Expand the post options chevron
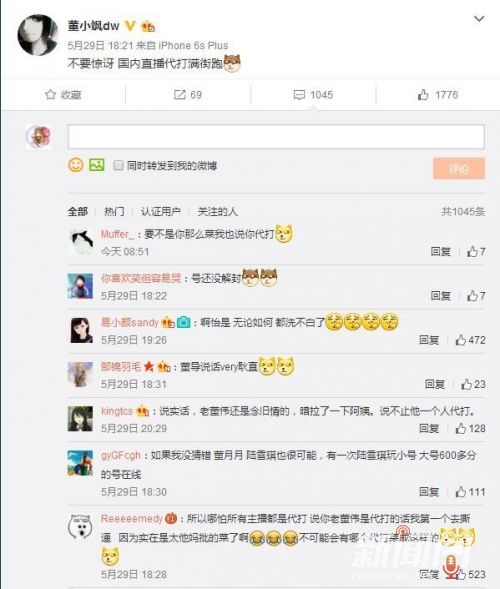This screenshot has height=589, width=500. (479, 19)
